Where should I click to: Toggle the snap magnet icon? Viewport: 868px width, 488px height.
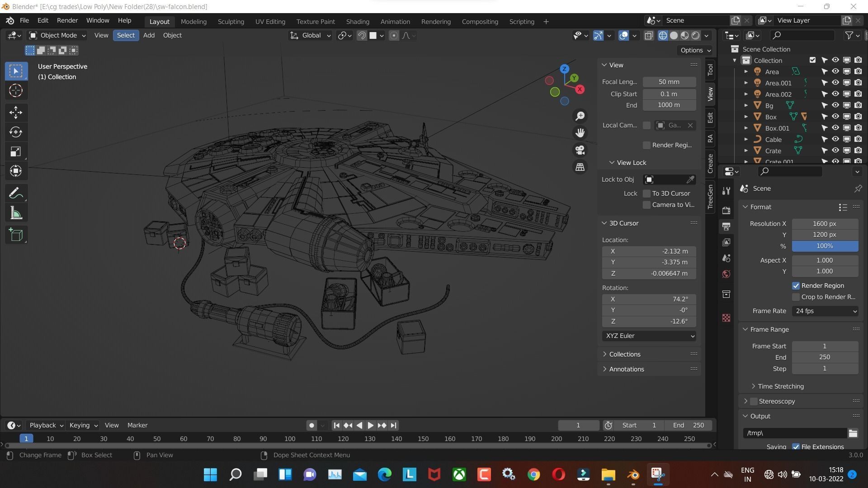(362, 35)
